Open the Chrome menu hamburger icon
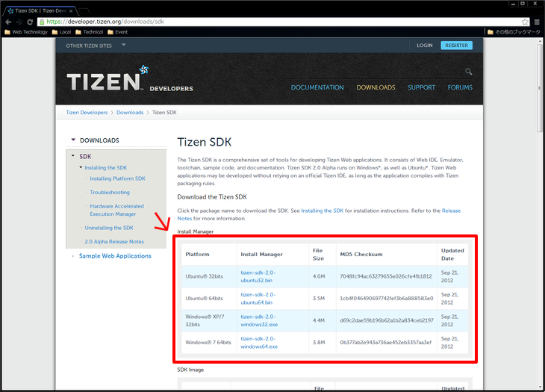Screen dimensions: 545x392 [x=537, y=22]
